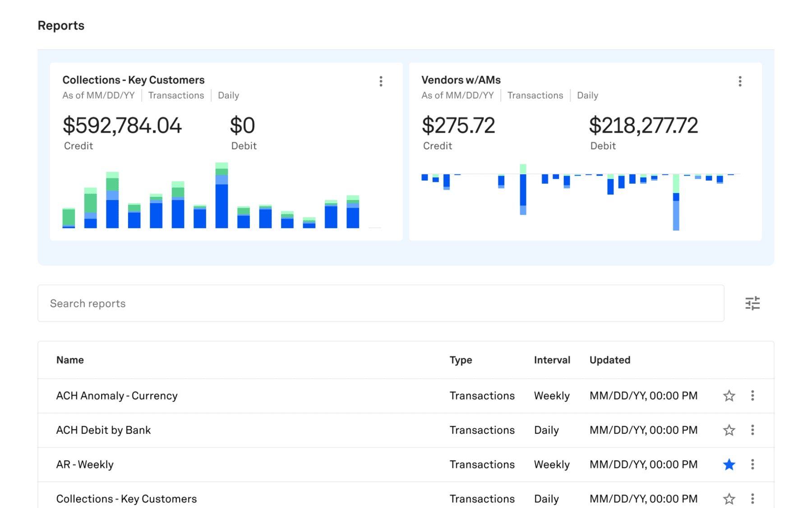The image size is (812, 508).
Task: Open the AR - Weekly report
Action: (85, 464)
